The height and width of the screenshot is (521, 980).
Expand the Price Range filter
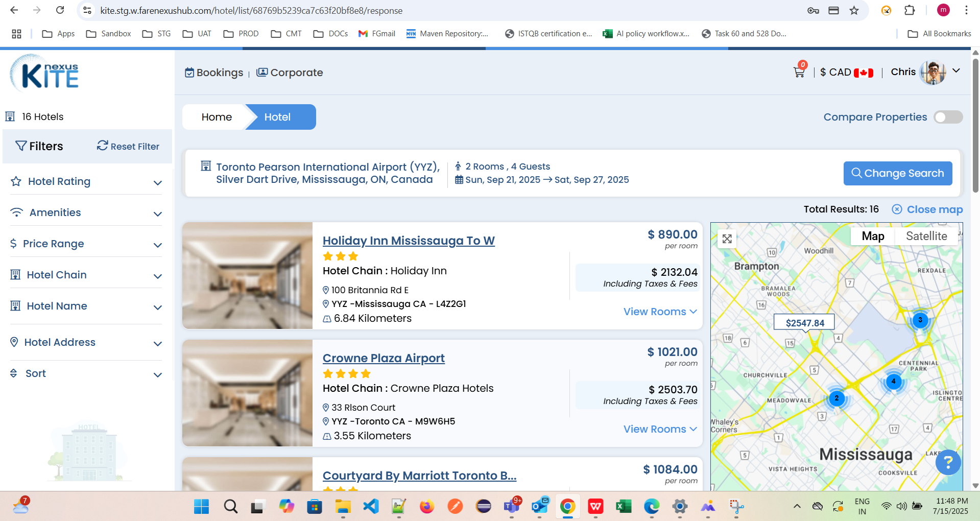(86, 244)
